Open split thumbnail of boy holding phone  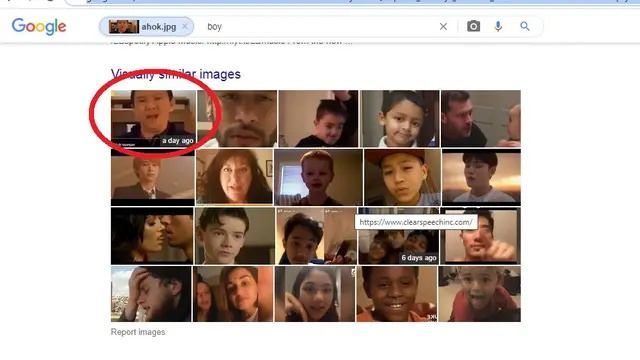[x=316, y=236]
